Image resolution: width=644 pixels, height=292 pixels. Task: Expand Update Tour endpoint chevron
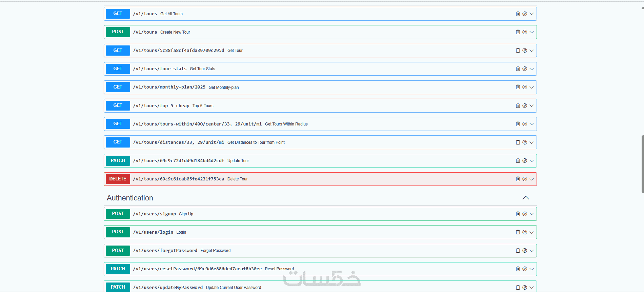tap(531, 161)
